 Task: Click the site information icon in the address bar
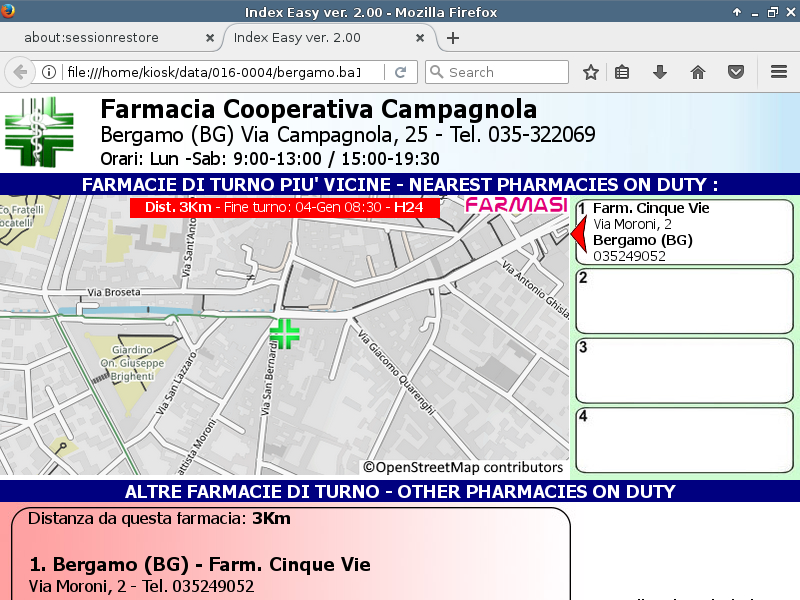click(x=48, y=72)
